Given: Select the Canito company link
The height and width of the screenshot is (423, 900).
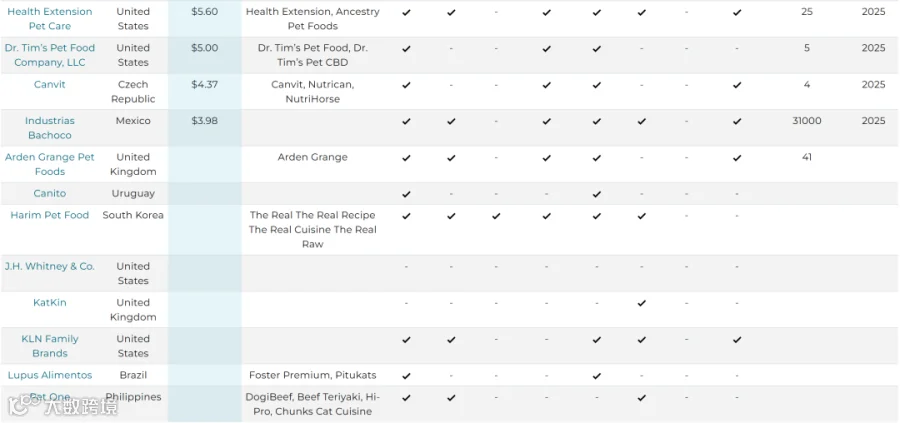Looking at the screenshot, I should click(49, 193).
